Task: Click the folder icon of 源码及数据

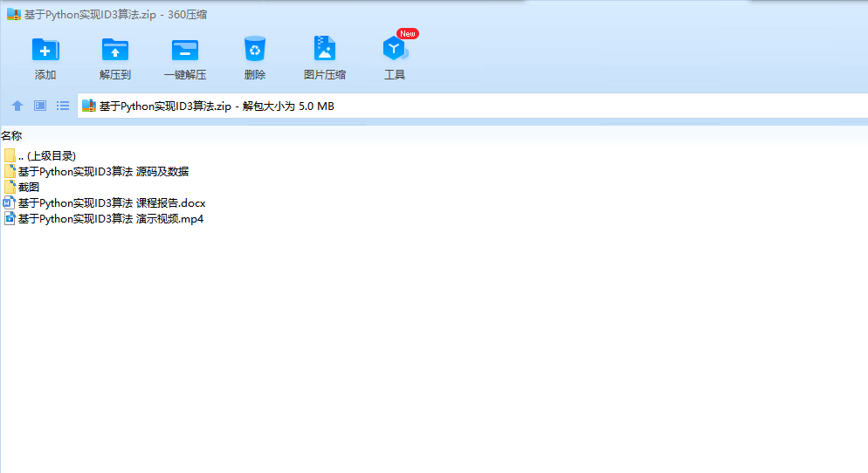Action: pos(10,172)
